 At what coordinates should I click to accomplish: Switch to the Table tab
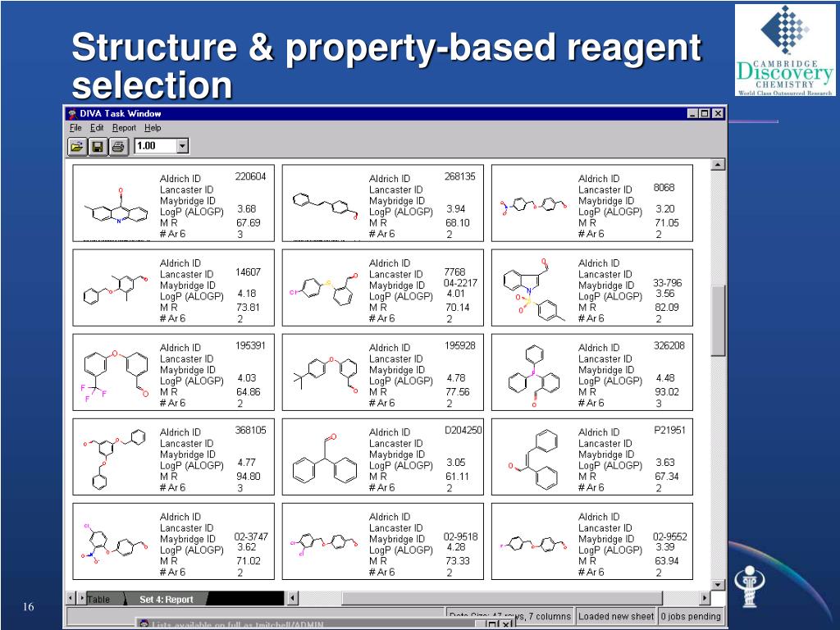click(x=98, y=599)
